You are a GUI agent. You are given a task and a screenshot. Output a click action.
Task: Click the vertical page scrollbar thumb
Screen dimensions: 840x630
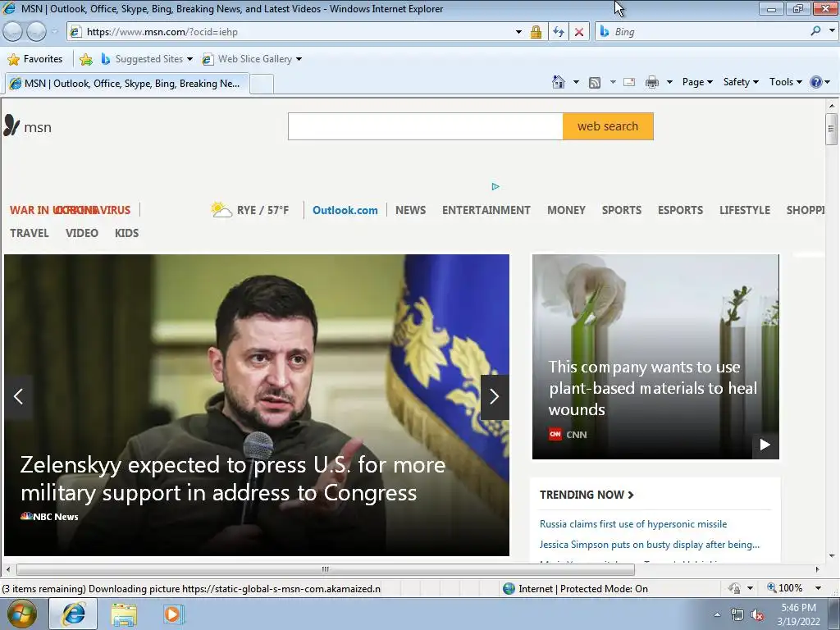tap(831, 129)
